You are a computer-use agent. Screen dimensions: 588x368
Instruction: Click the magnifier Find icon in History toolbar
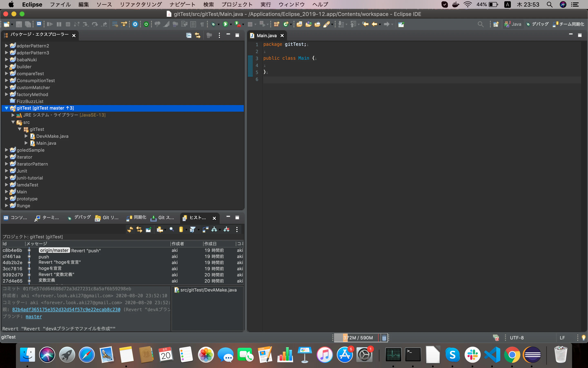[x=171, y=229]
